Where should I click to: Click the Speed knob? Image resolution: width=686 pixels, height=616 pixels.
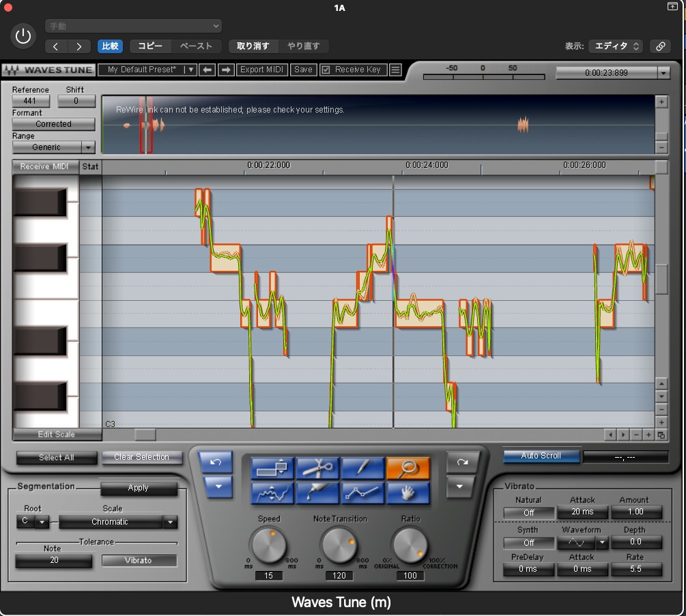click(x=269, y=545)
